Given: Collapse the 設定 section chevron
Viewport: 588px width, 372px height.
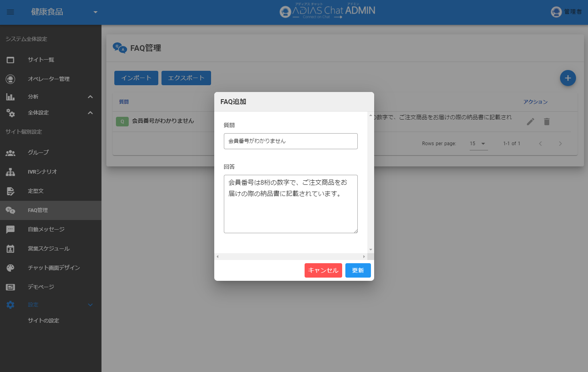Looking at the screenshot, I should pyautogui.click(x=90, y=305).
